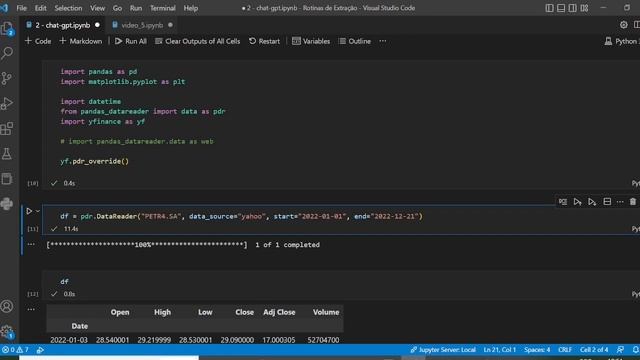This screenshot has height=360, width=640.
Task: Delete the cell with trash icon
Action: click(633, 202)
